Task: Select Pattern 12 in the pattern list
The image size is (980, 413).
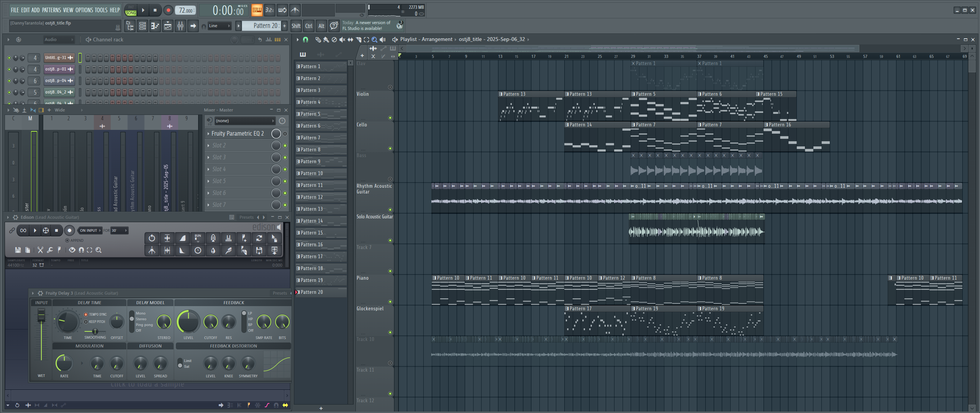Action: [x=311, y=197]
